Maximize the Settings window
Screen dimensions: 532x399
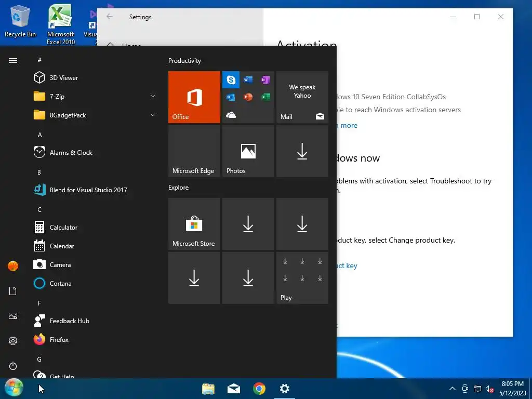click(477, 17)
